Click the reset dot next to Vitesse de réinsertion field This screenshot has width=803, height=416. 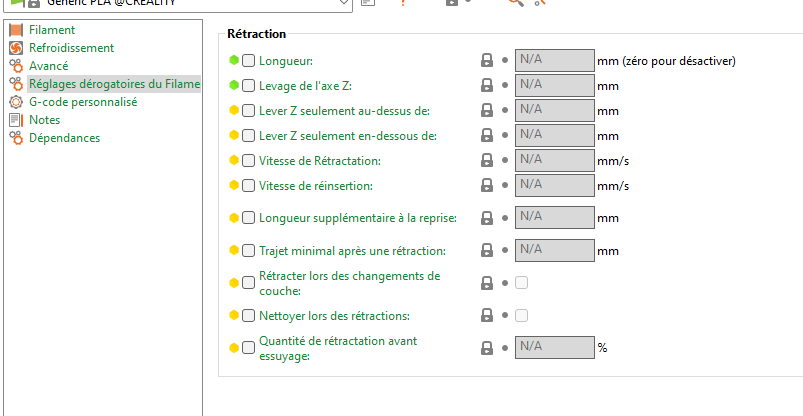[505, 185]
